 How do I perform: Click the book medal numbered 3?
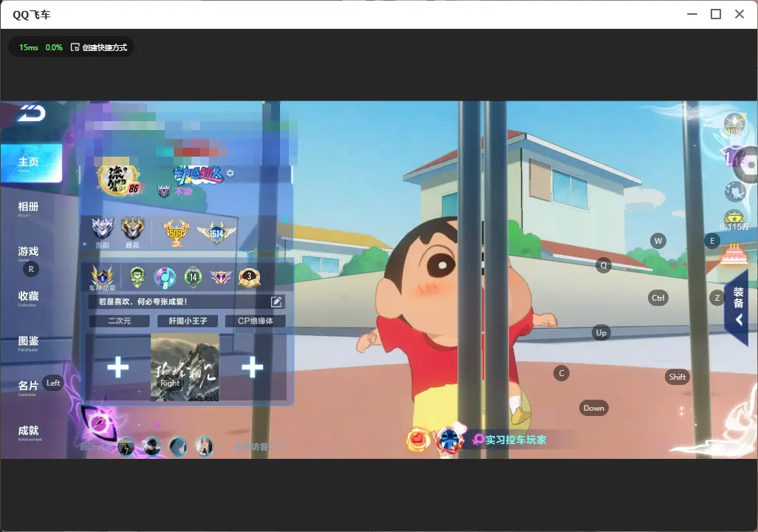[249, 278]
